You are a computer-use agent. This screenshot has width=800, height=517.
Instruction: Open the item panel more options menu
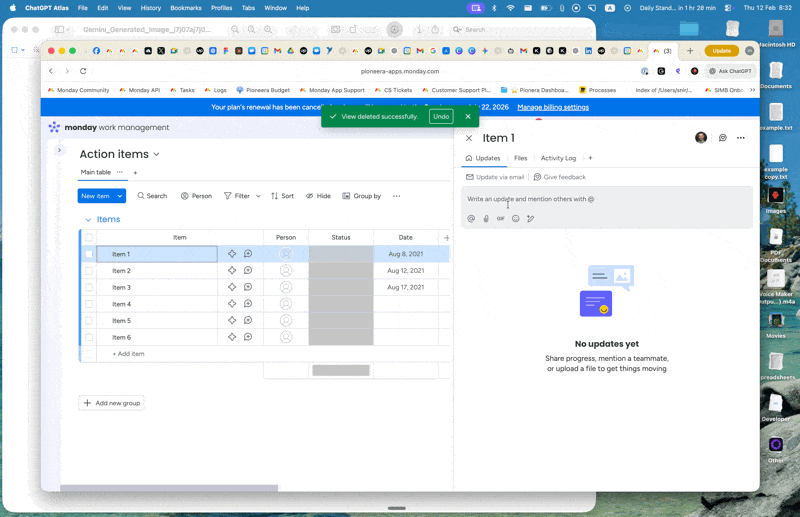(741, 138)
